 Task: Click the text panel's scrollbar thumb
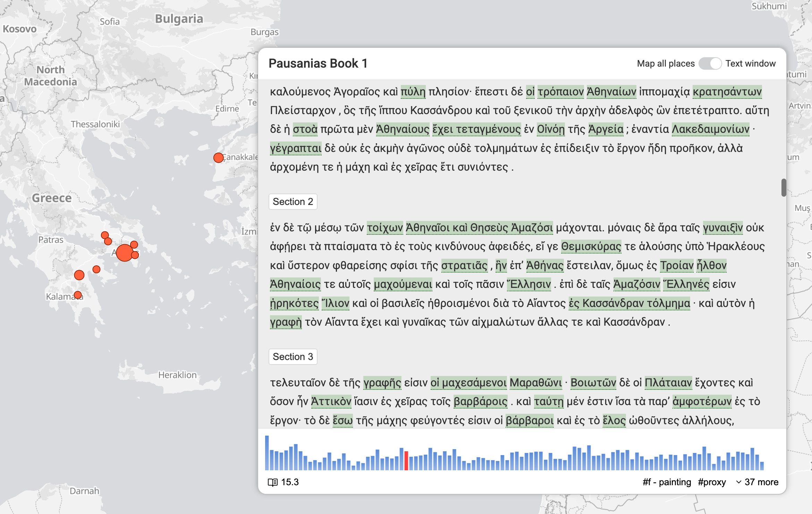(x=784, y=188)
